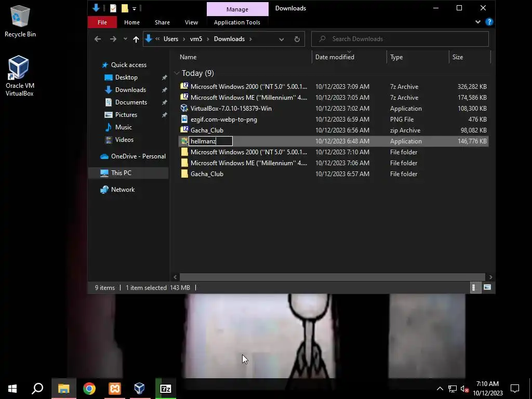Image resolution: width=532 pixels, height=399 pixels.
Task: Open Pictures in the navigation pane
Action: 126,115
